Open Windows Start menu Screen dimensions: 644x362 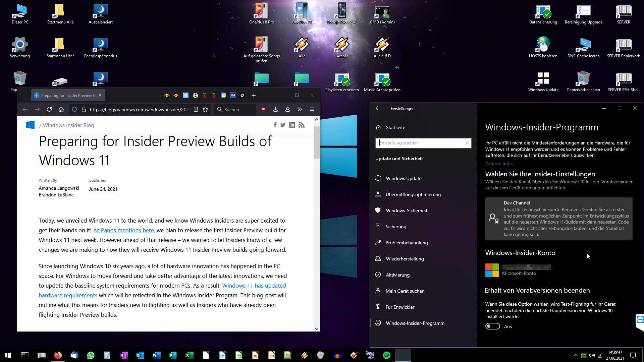click(8, 355)
